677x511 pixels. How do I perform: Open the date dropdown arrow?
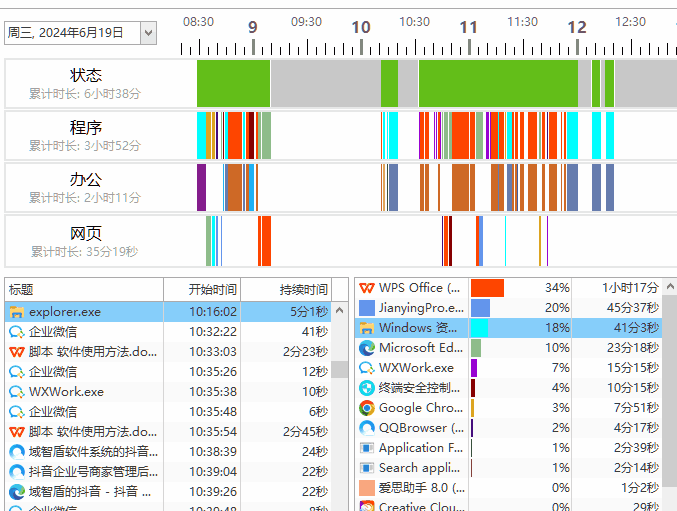(x=148, y=33)
